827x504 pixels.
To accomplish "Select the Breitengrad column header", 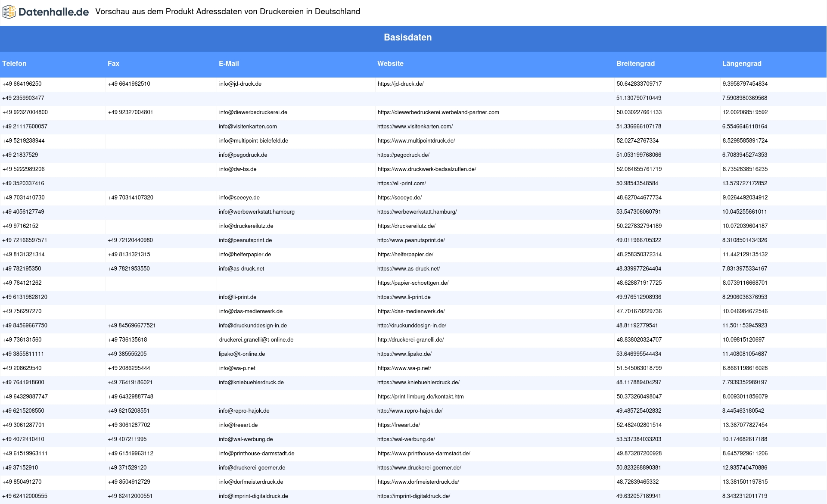I will click(x=635, y=63).
